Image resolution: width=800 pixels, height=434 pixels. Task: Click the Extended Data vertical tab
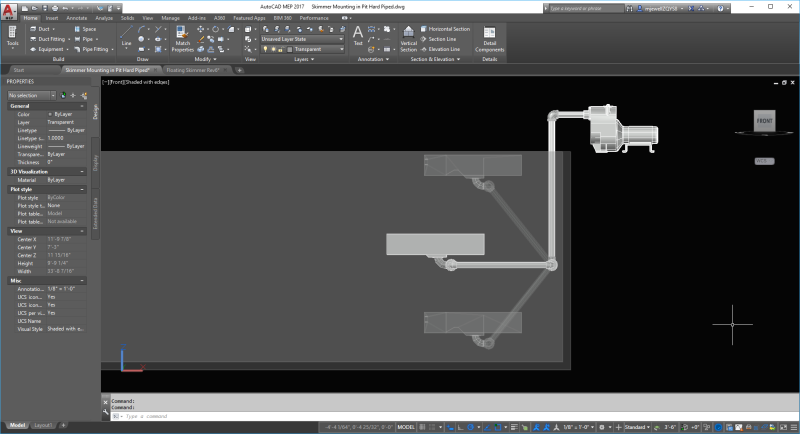tap(95, 213)
